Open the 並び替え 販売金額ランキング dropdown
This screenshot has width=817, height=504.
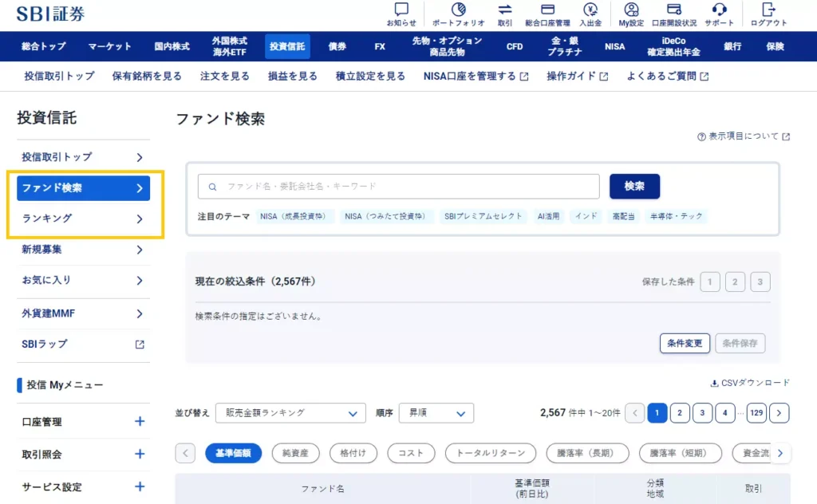290,413
